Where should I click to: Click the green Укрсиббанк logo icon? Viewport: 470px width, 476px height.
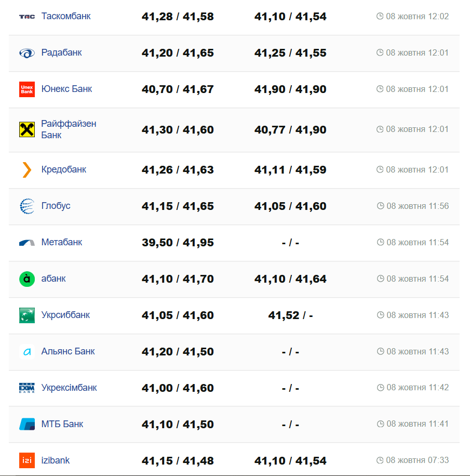27,315
